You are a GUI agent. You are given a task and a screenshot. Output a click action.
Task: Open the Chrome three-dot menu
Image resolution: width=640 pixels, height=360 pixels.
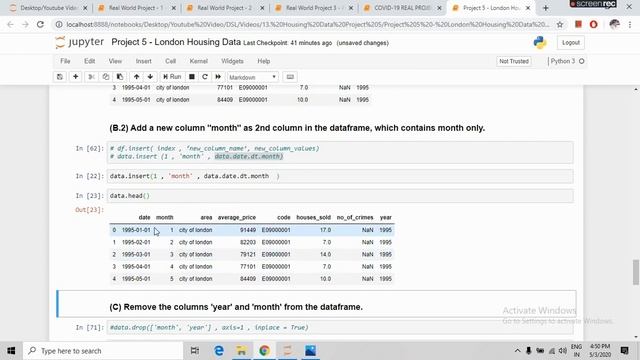pos(629,24)
